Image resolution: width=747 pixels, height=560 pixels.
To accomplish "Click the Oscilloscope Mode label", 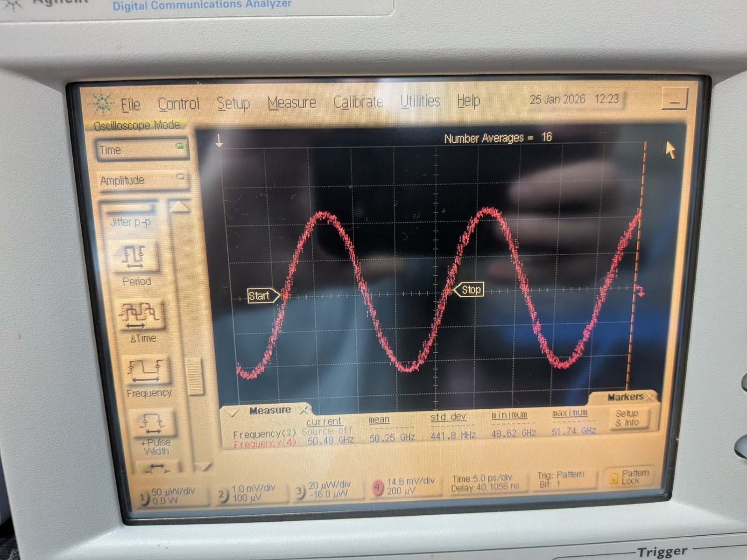I will pos(137,126).
